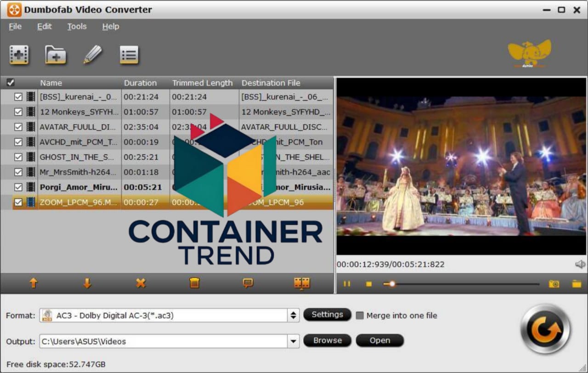Click the Destination File column header
Viewport: 588px width, 373px height.
(x=271, y=83)
